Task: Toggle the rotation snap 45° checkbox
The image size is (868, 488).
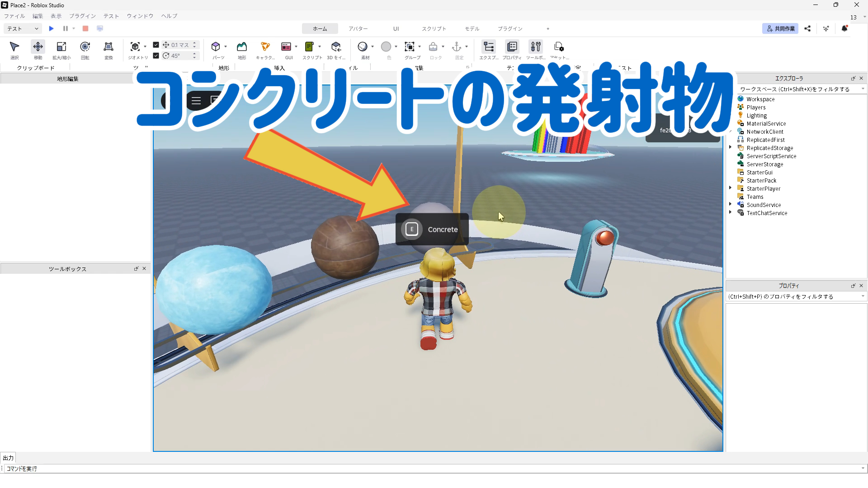Action: click(156, 56)
